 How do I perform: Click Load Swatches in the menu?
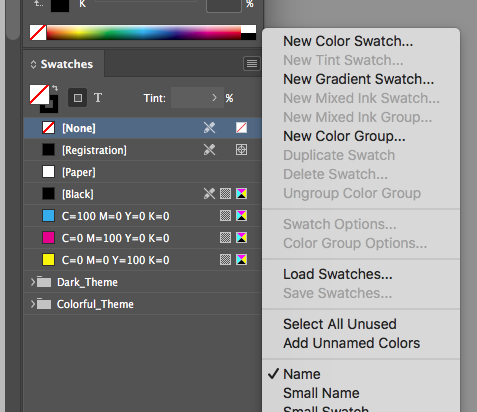pyautogui.click(x=338, y=274)
